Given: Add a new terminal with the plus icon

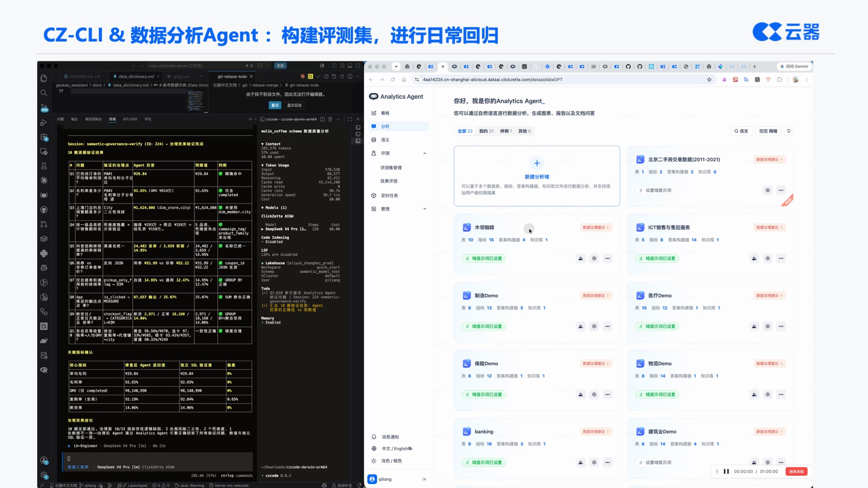Looking at the screenshot, I should 250,119.
